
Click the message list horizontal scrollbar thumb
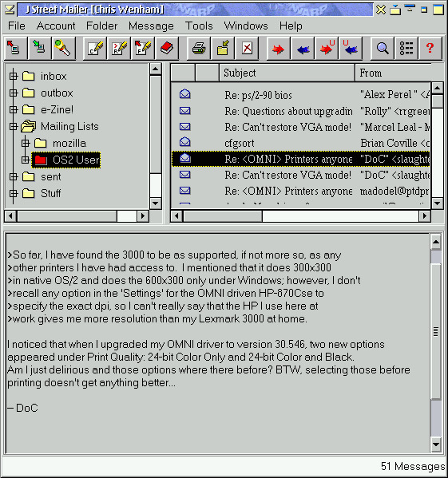pyautogui.click(x=223, y=216)
